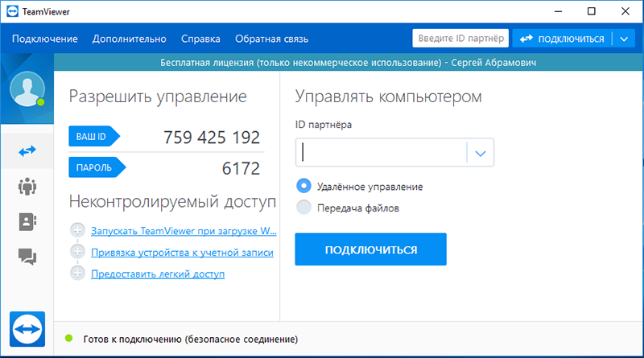The width and height of the screenshot is (644, 358).
Task: Click the top toolbar подключиться button
Action: coord(562,39)
